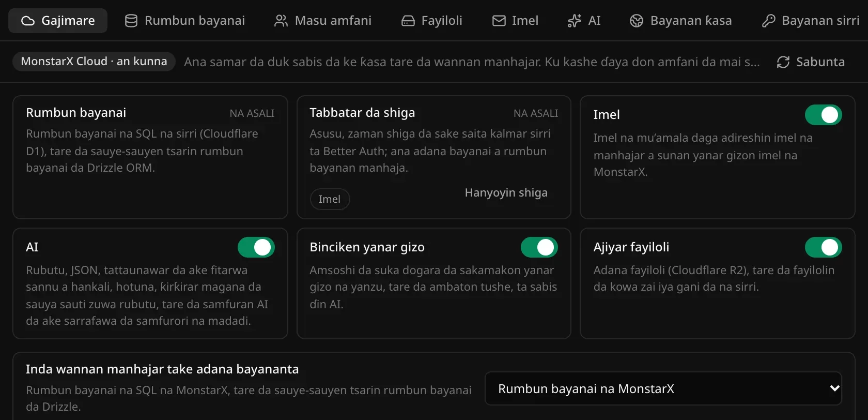Screen dimensions: 868x420
Task: Open Hanyoyin shiga in Tabbatar da shiga card
Action: 506,192
